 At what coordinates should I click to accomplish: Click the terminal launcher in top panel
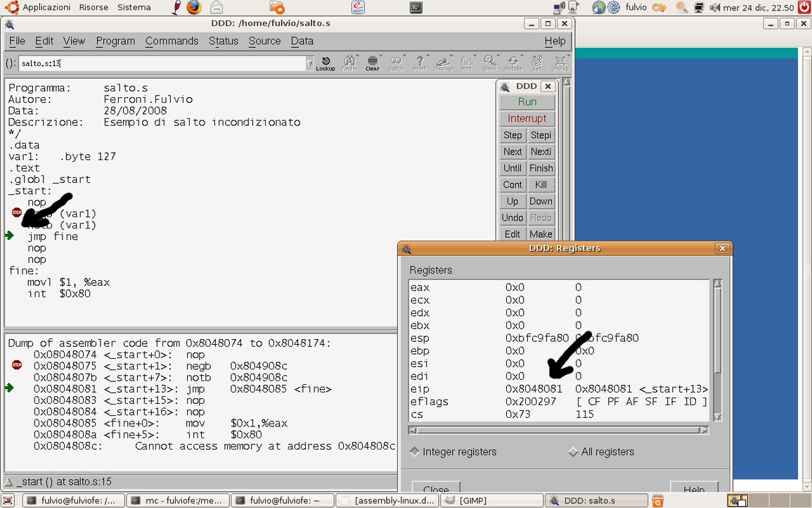415,7
